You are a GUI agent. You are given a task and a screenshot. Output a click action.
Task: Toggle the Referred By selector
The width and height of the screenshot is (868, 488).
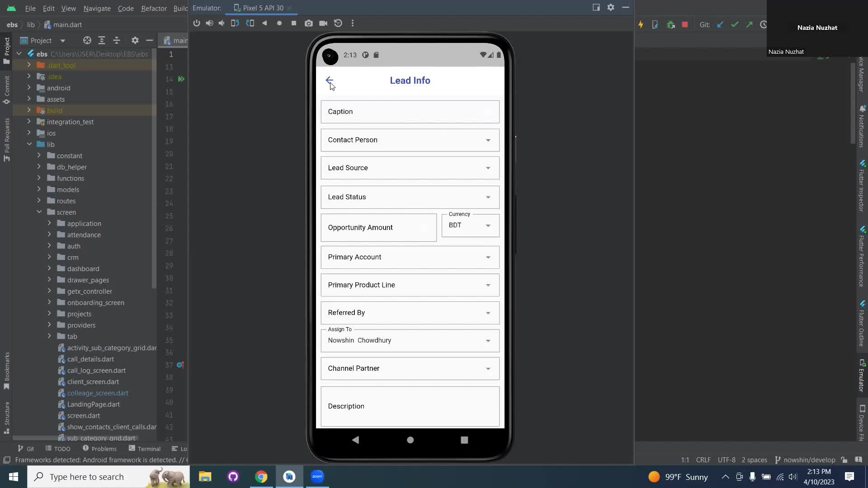(x=490, y=312)
